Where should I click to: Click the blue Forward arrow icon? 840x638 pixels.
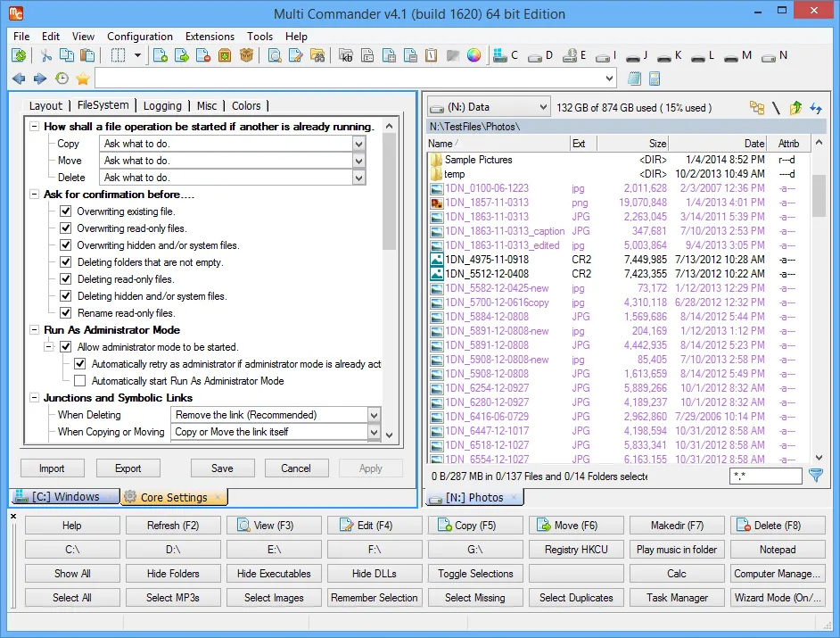coord(39,79)
